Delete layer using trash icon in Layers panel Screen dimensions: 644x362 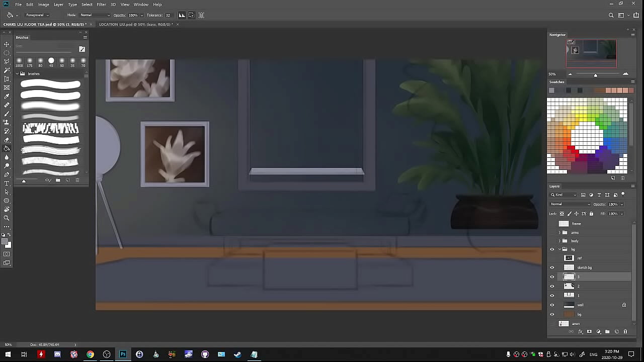(625, 332)
